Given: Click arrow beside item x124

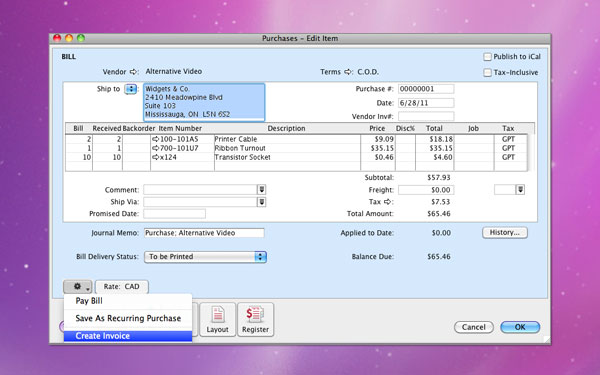Looking at the screenshot, I should (155, 157).
